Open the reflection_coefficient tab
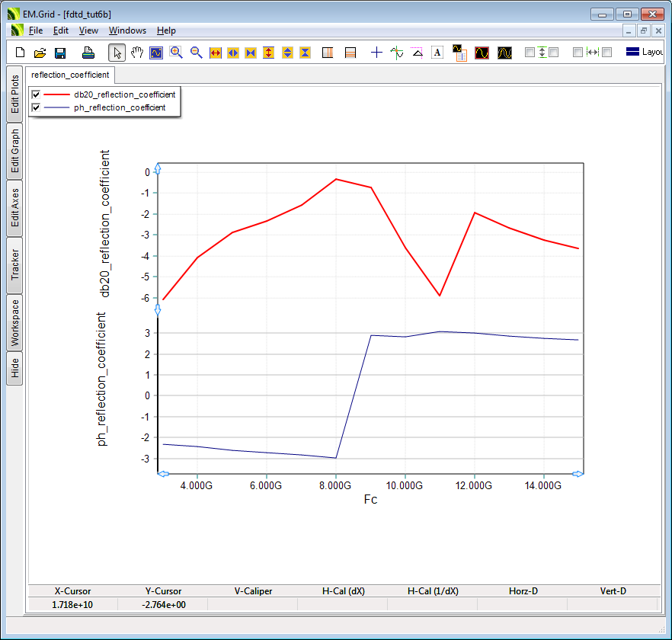 pos(70,75)
